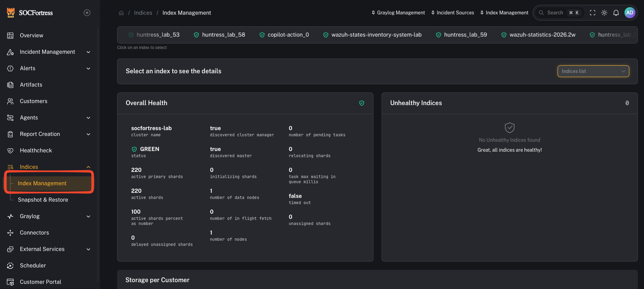This screenshot has width=644, height=289.
Task: Click the Unhealthy Indices count 0
Action: pos(627,103)
